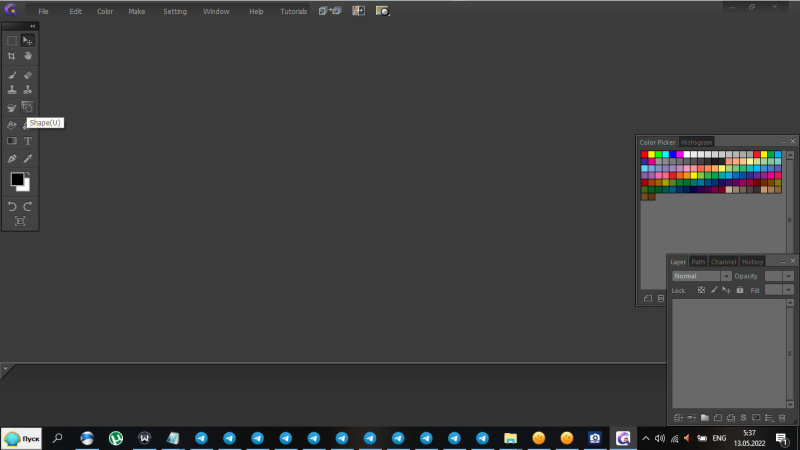Switch to the History tab

tap(753, 261)
